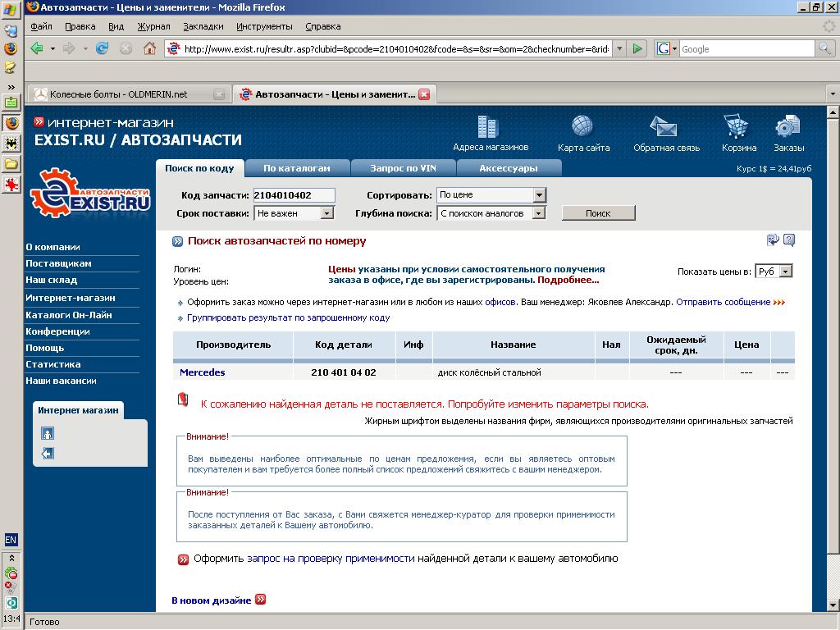840x630 pixels.
Task: Click the Карта сайта globe icon
Action: click(x=582, y=127)
